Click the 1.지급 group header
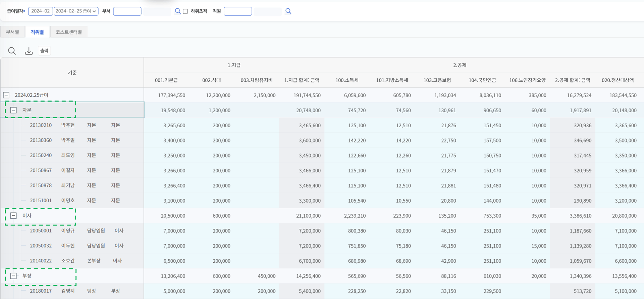This screenshot has width=644, height=299. (x=234, y=65)
